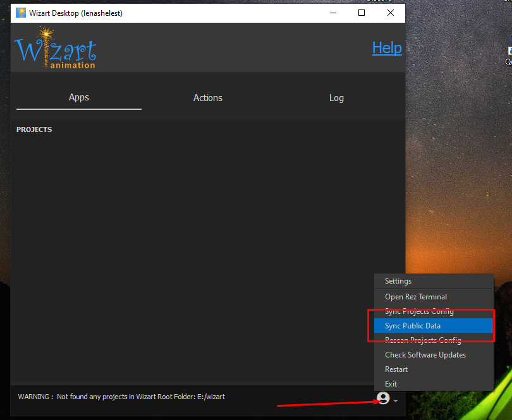The width and height of the screenshot is (512, 420).
Task: Expand the arrow beside the user icon
Action: [x=396, y=400]
